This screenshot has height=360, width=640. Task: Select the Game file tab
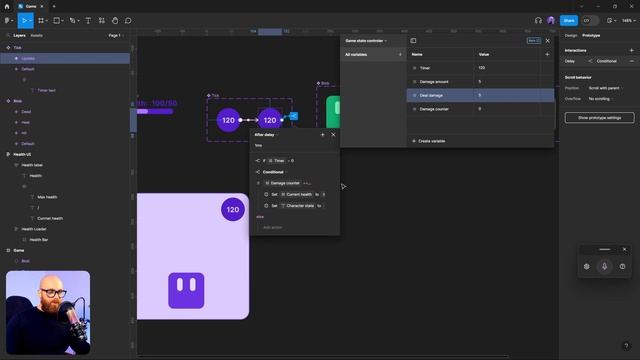click(x=31, y=7)
